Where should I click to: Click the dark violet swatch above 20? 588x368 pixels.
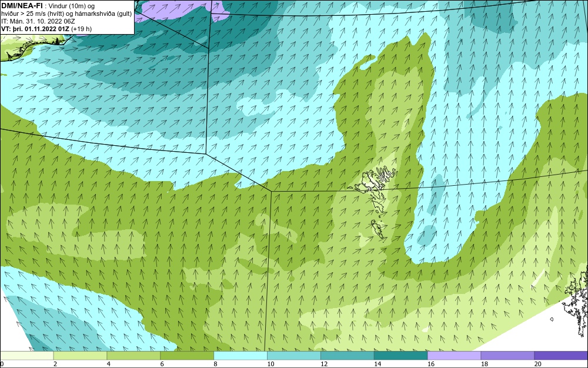(561, 356)
